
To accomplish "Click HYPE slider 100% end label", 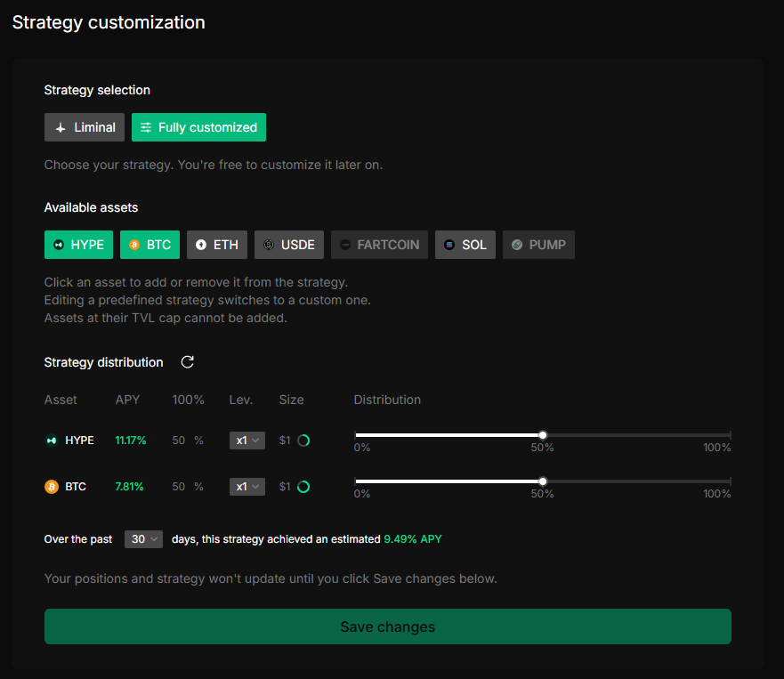I will point(717,448).
